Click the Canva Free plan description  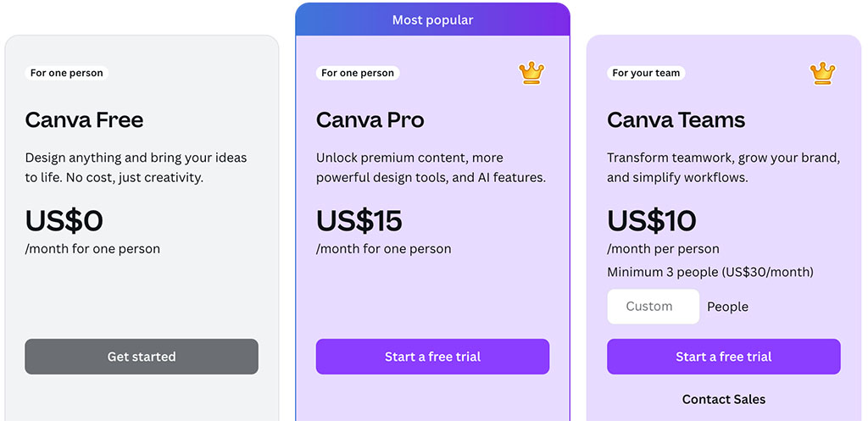136,168
